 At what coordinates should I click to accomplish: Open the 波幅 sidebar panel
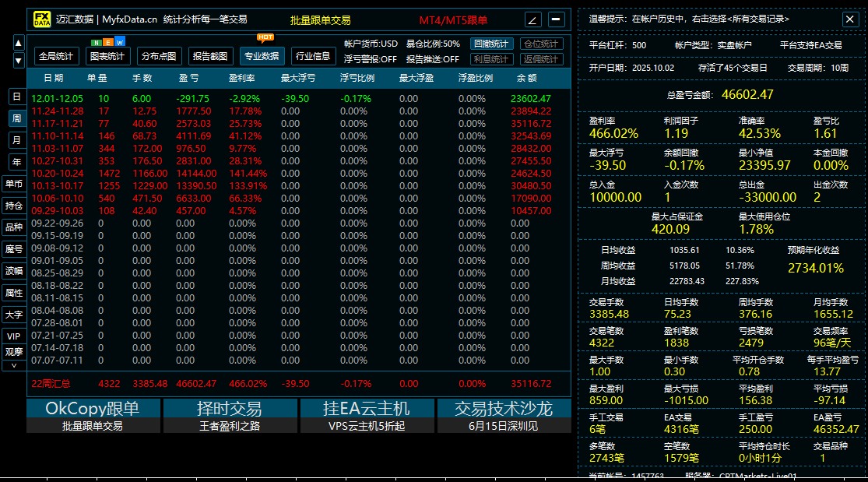[13, 270]
